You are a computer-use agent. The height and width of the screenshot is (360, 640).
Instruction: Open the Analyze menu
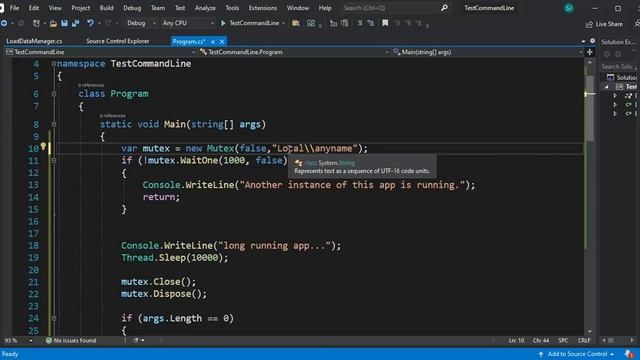pos(205,8)
